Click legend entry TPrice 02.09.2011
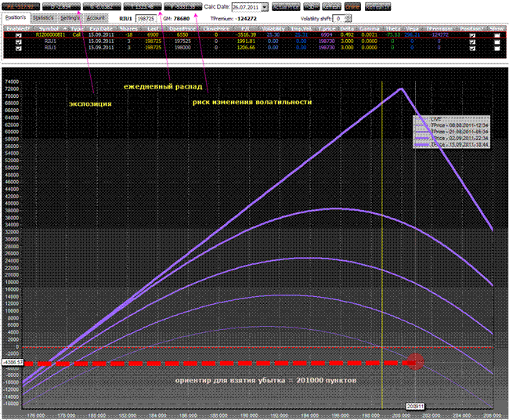This screenshot has height=420, width=509. [452, 138]
